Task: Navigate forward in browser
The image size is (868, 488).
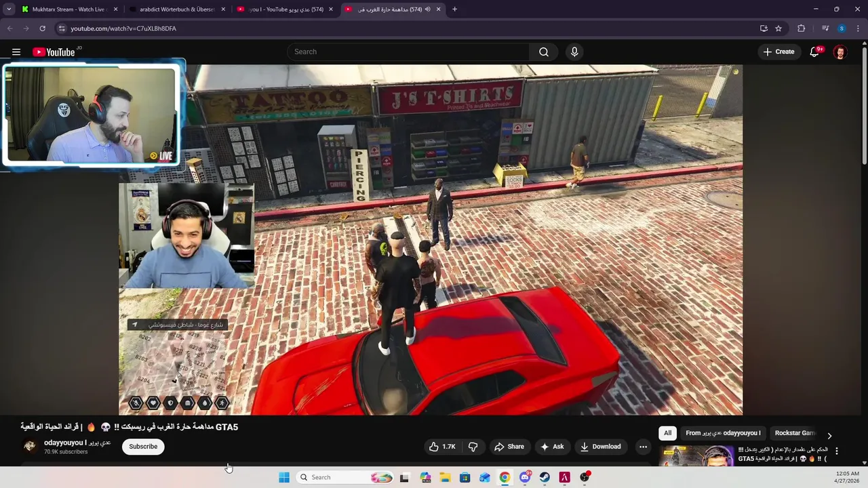Action: [26, 28]
